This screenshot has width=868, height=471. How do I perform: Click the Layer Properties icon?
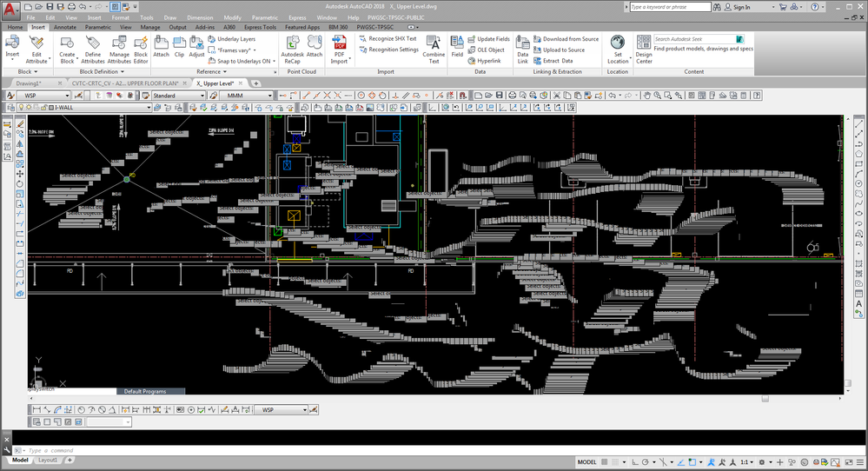coord(11,108)
